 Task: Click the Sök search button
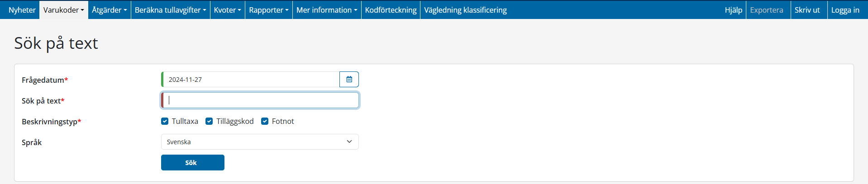tap(192, 163)
